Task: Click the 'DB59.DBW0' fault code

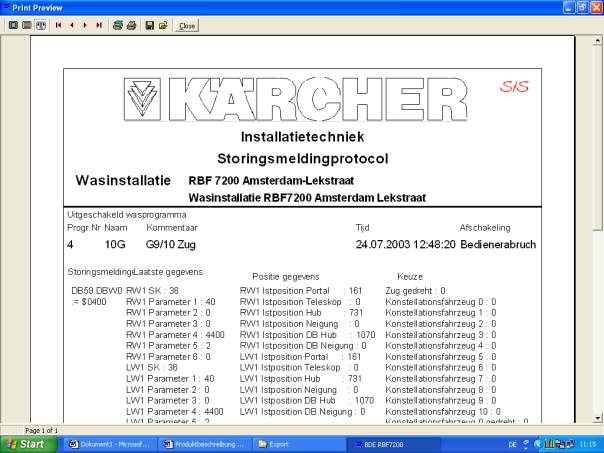Action: click(x=97, y=291)
